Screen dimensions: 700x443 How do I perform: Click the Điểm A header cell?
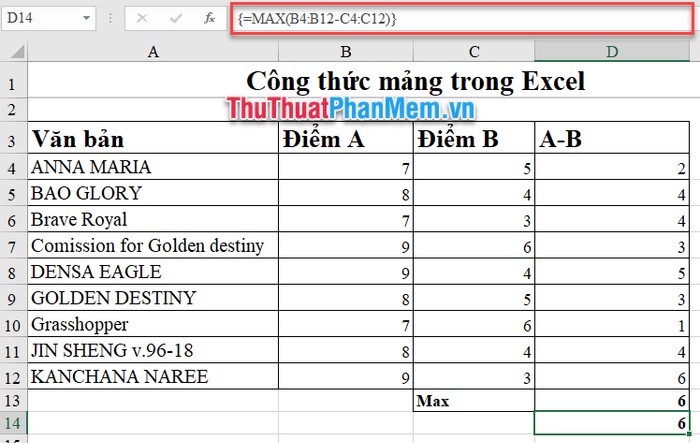click(x=345, y=139)
